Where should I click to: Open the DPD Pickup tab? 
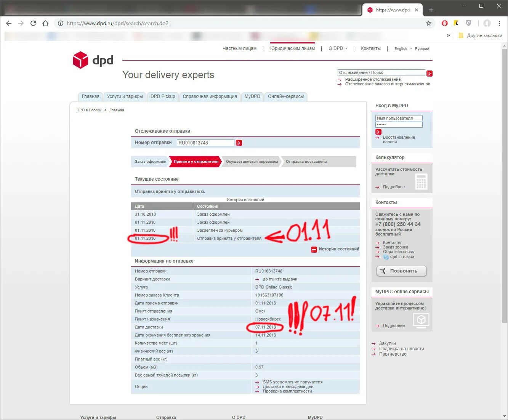click(x=163, y=96)
